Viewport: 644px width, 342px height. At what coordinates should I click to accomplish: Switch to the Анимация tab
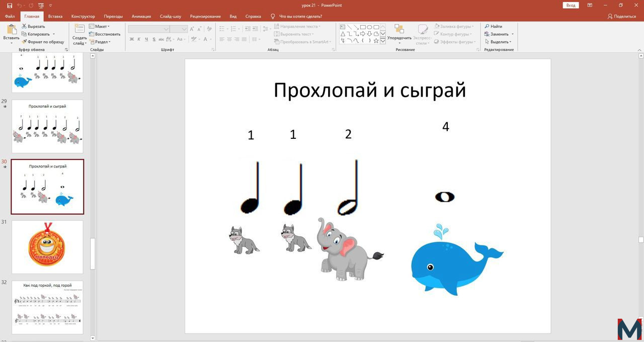141,16
